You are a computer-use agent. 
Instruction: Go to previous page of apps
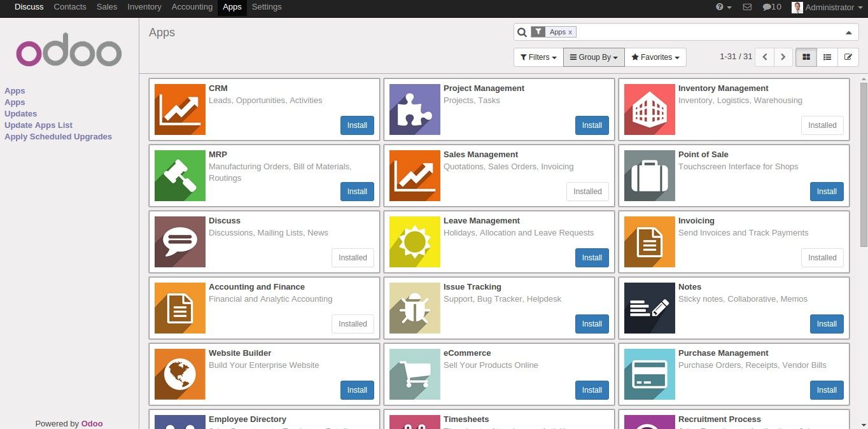click(765, 57)
